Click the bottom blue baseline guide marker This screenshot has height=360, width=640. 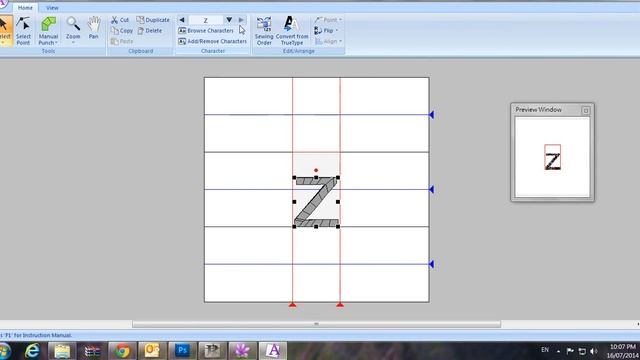pos(431,264)
